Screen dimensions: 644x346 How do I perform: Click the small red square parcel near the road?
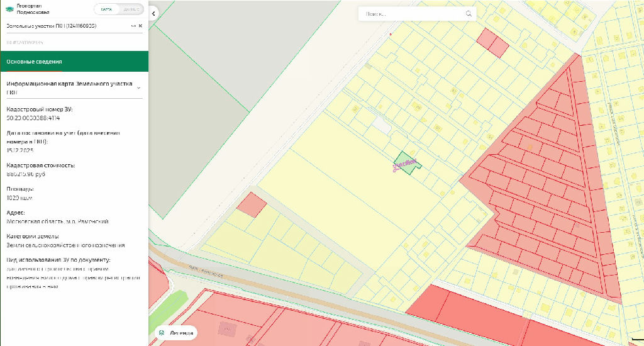click(252, 205)
